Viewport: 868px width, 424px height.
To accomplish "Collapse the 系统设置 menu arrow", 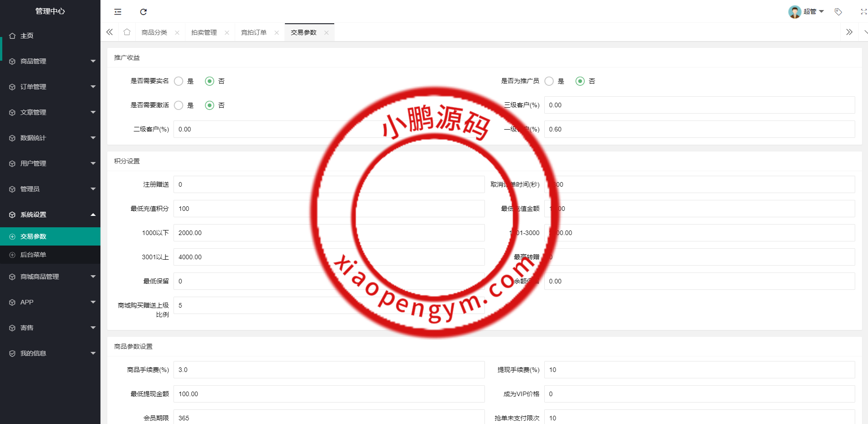I will 93,215.
